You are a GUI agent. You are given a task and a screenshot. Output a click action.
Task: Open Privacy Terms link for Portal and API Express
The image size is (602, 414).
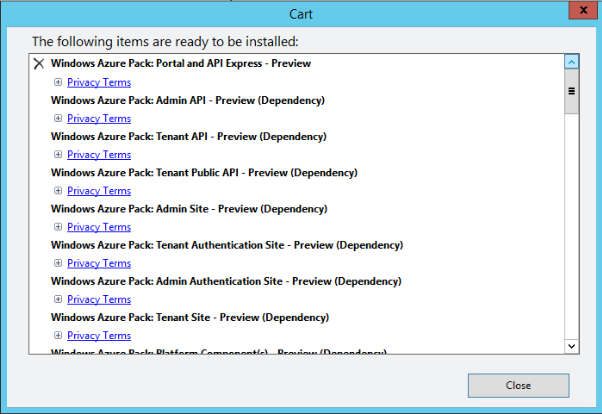click(x=99, y=82)
